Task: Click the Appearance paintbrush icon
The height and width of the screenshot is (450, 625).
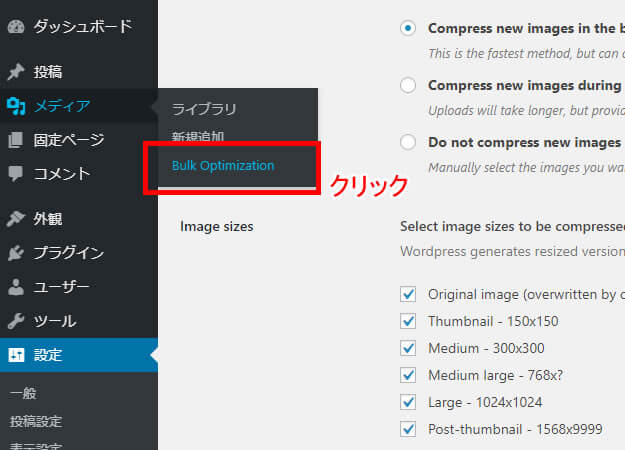Action: (x=16, y=218)
